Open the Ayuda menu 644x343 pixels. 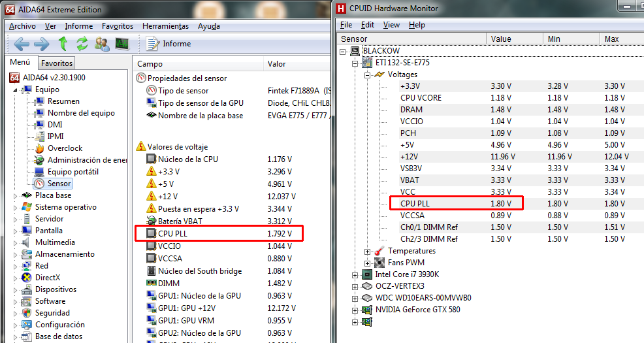[x=208, y=26]
